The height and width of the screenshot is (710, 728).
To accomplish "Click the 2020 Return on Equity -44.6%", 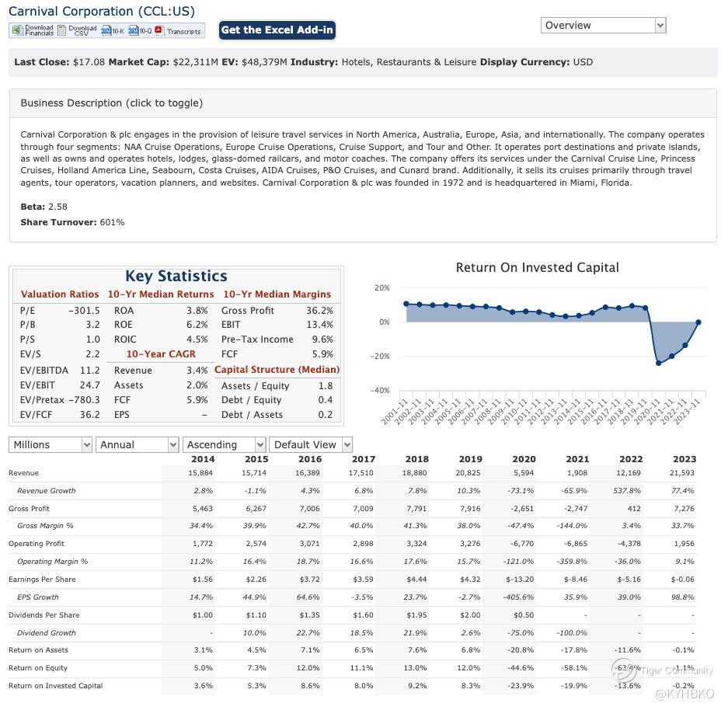I will click(x=521, y=668).
